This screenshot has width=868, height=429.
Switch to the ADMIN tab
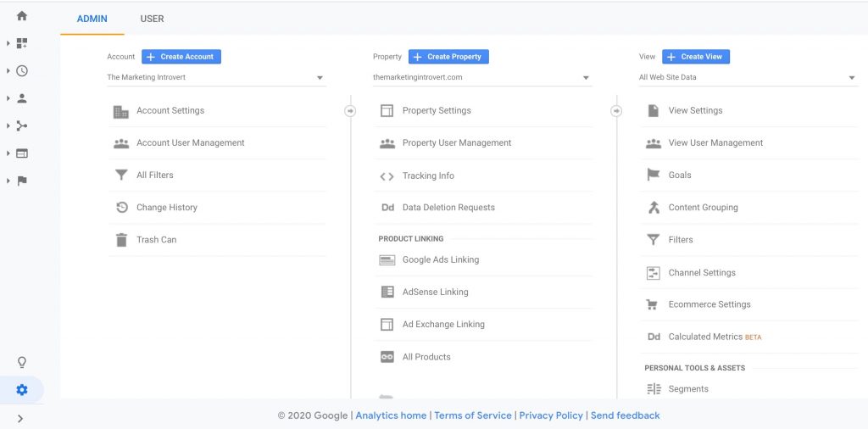92,19
